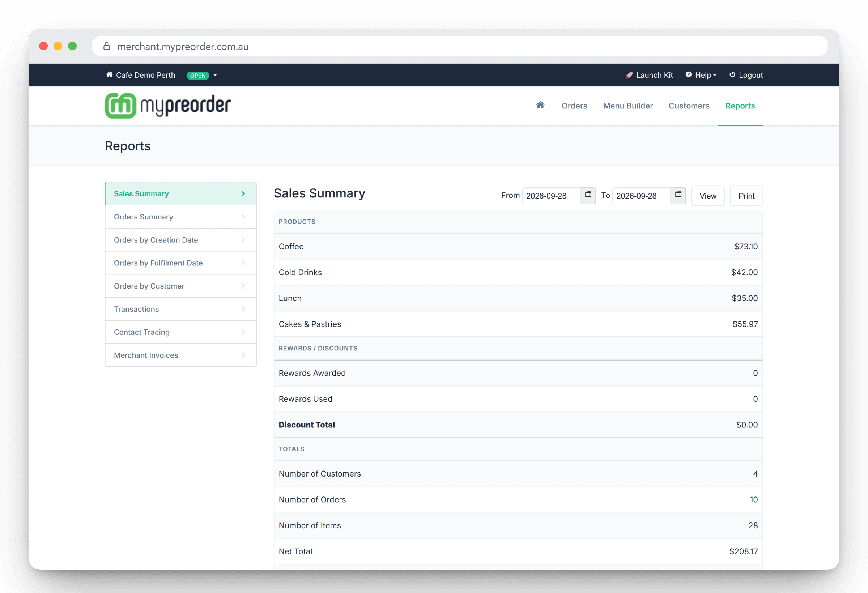The height and width of the screenshot is (593, 868).
Task: Open the Orders Summary report
Action: point(181,217)
